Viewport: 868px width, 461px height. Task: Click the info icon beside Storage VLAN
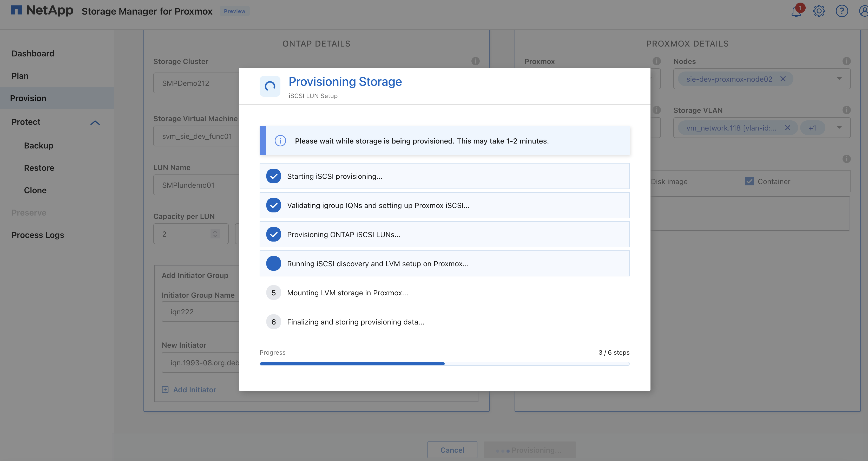847,110
